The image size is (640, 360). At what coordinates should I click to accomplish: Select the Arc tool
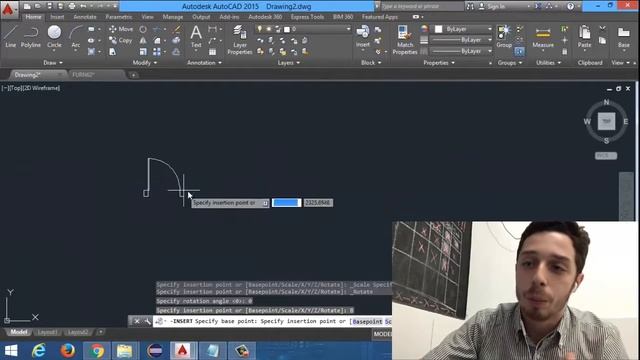point(76,37)
